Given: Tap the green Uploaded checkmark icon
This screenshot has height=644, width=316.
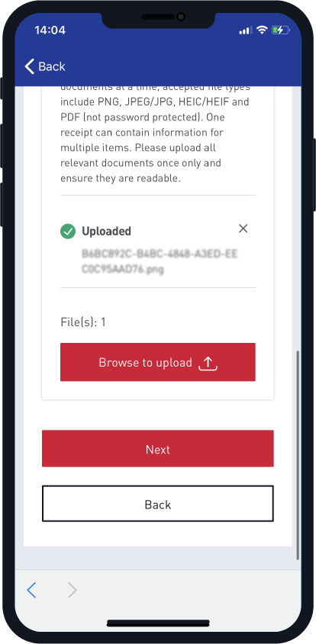Looking at the screenshot, I should tap(68, 231).
